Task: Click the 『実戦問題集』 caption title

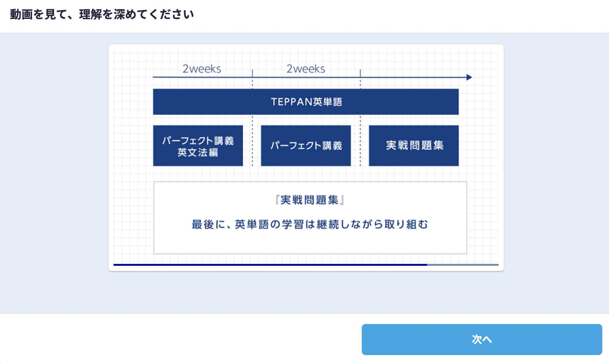Action: [x=310, y=200]
